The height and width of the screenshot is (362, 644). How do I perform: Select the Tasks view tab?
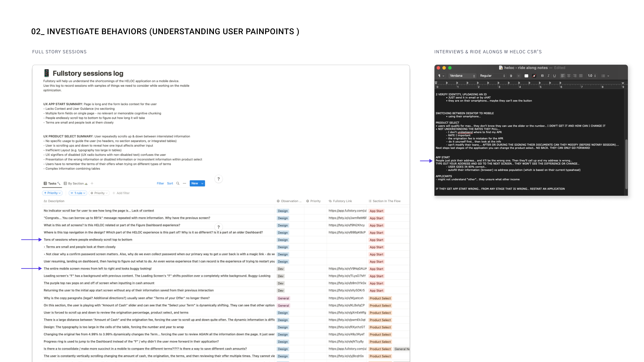click(x=52, y=183)
